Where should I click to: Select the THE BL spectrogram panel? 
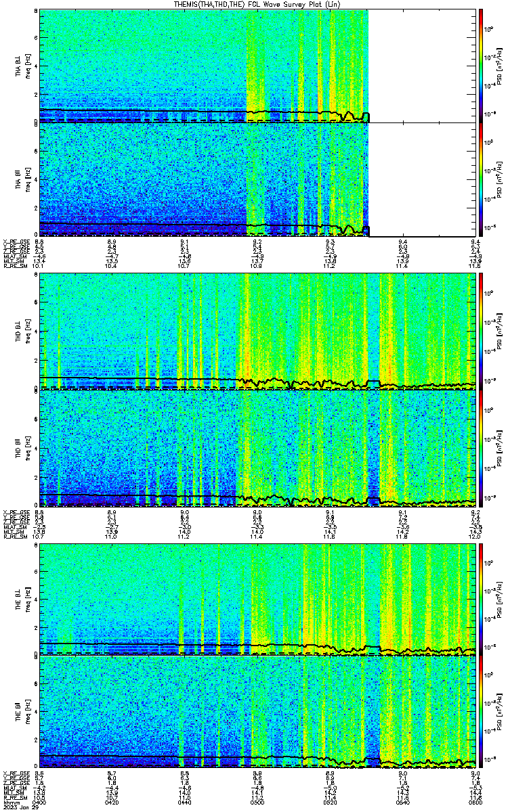pos(258,600)
